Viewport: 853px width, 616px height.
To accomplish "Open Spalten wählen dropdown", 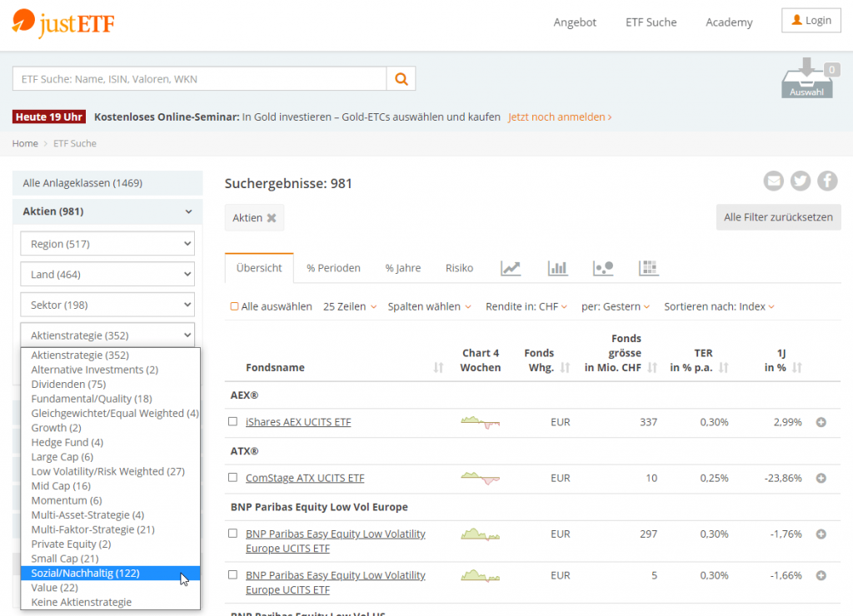I will point(429,306).
